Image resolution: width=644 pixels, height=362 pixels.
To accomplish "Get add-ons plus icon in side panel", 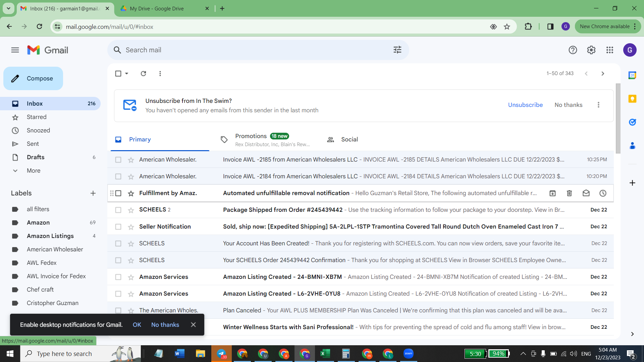I will pyautogui.click(x=632, y=183).
